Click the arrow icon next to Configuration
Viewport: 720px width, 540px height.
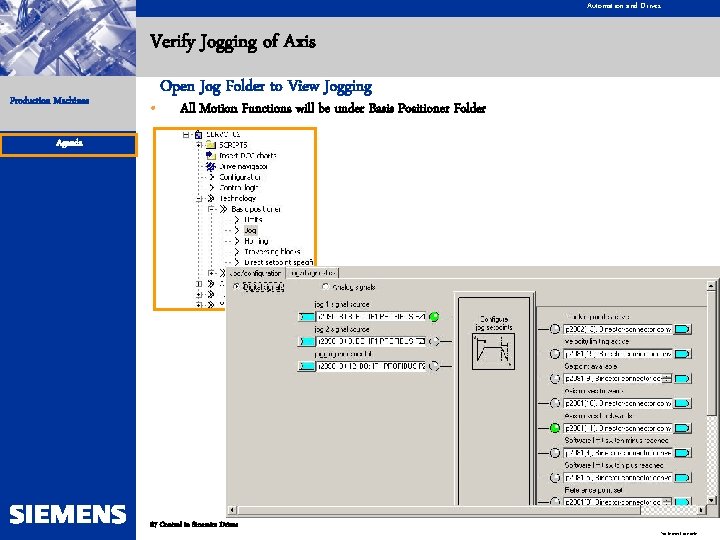211,177
